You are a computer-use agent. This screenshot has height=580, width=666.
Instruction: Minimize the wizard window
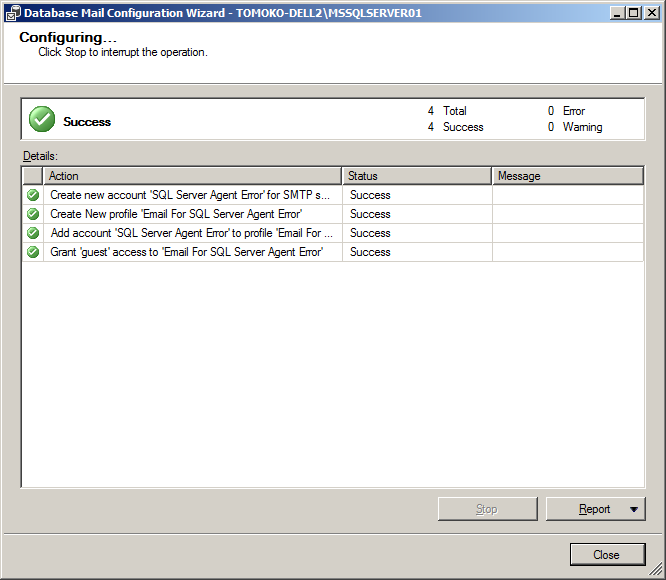point(617,13)
